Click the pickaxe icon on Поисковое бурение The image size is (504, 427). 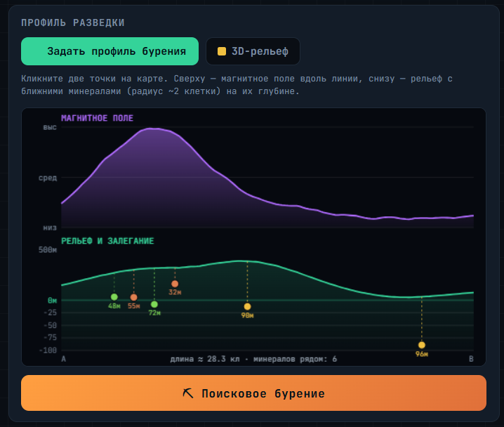[188, 393]
